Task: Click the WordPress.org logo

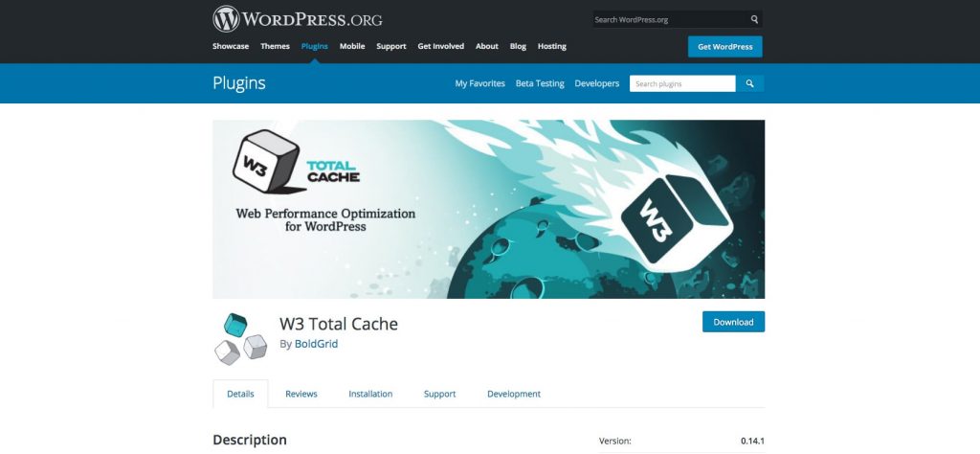Action: point(298,19)
